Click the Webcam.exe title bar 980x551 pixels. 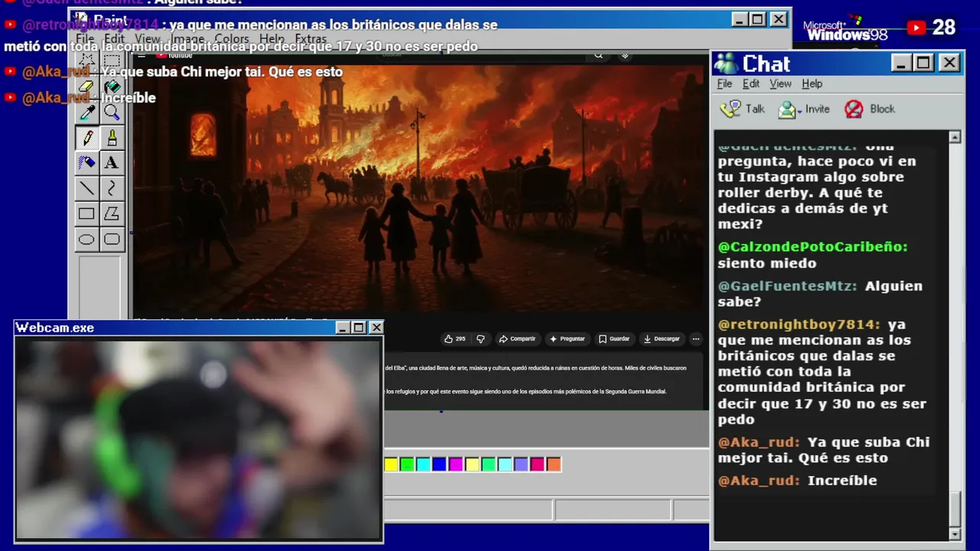point(199,328)
